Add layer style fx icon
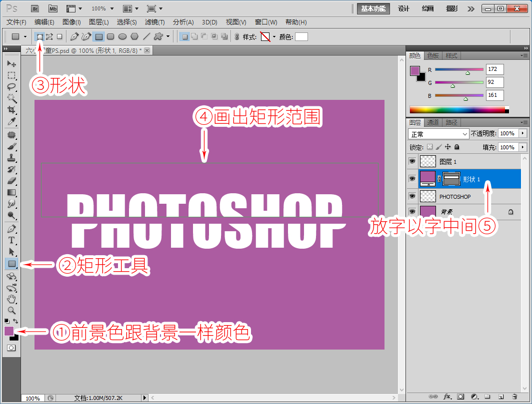This screenshot has width=532, height=404. pyautogui.click(x=447, y=397)
